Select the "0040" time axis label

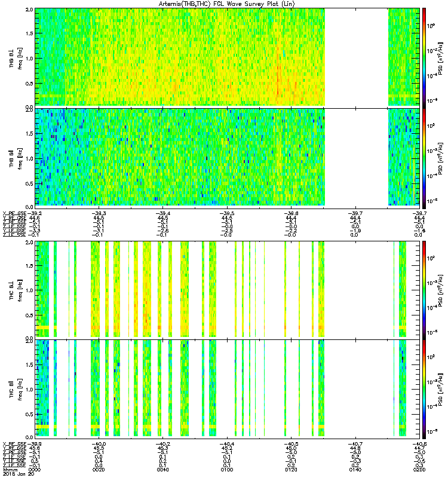(x=162, y=470)
